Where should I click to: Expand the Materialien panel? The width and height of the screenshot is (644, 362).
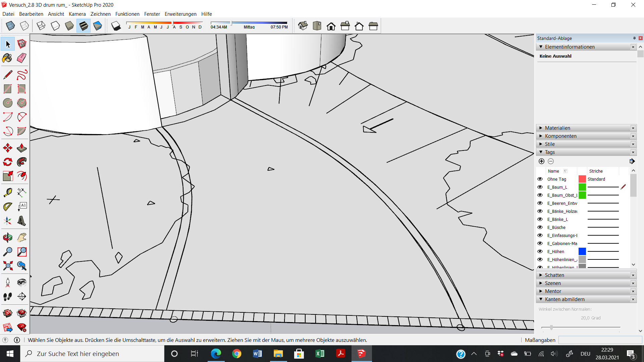click(x=557, y=128)
